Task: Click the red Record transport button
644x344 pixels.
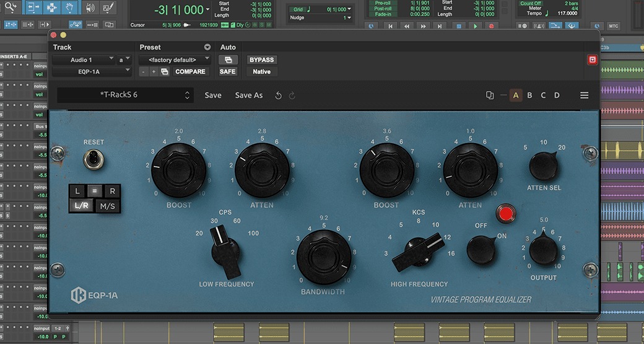Action: click(x=491, y=26)
